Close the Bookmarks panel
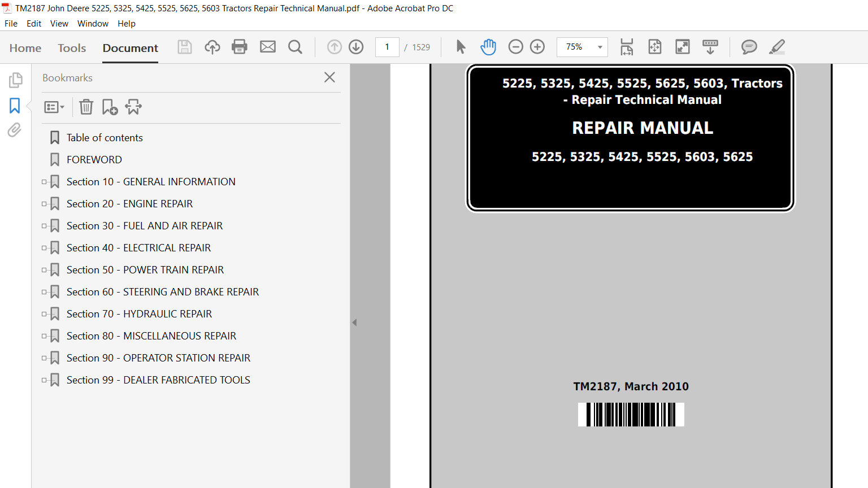The image size is (868, 488). 330,77
